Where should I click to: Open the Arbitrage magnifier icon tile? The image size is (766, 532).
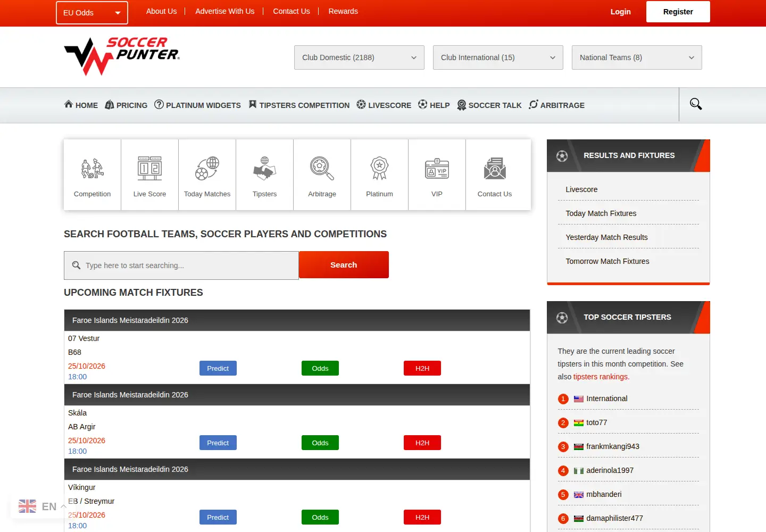pyautogui.click(x=322, y=175)
